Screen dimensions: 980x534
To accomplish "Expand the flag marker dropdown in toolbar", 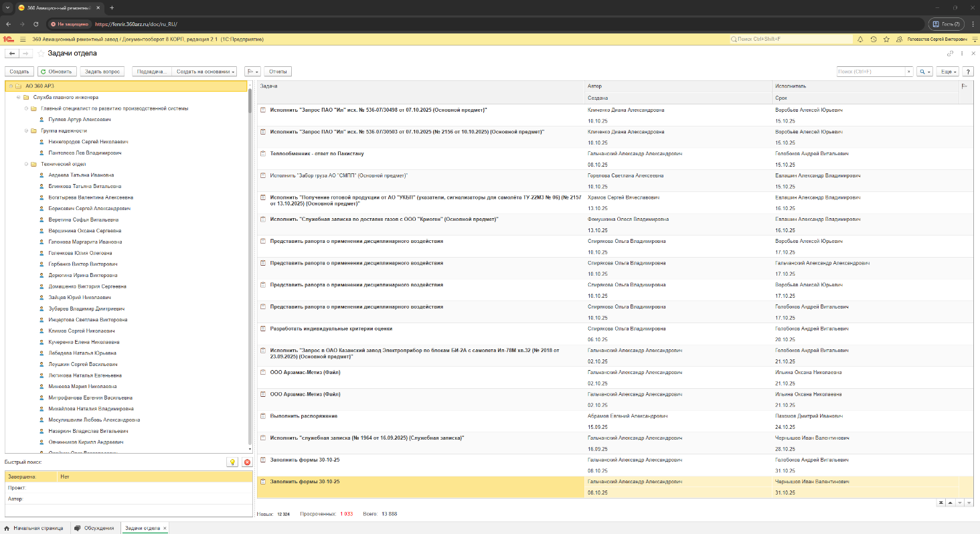I will coord(253,72).
